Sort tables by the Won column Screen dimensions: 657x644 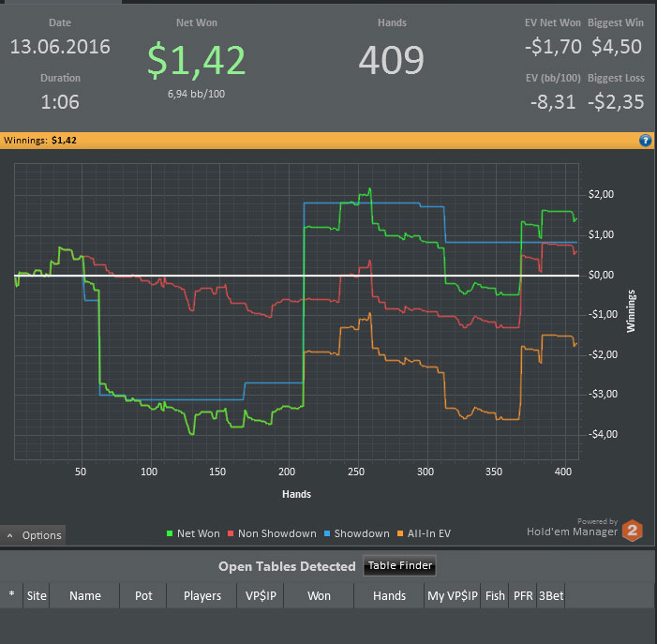point(319,595)
